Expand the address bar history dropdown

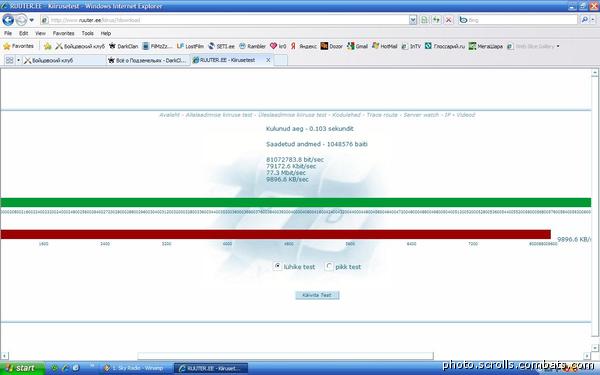tap(413, 20)
